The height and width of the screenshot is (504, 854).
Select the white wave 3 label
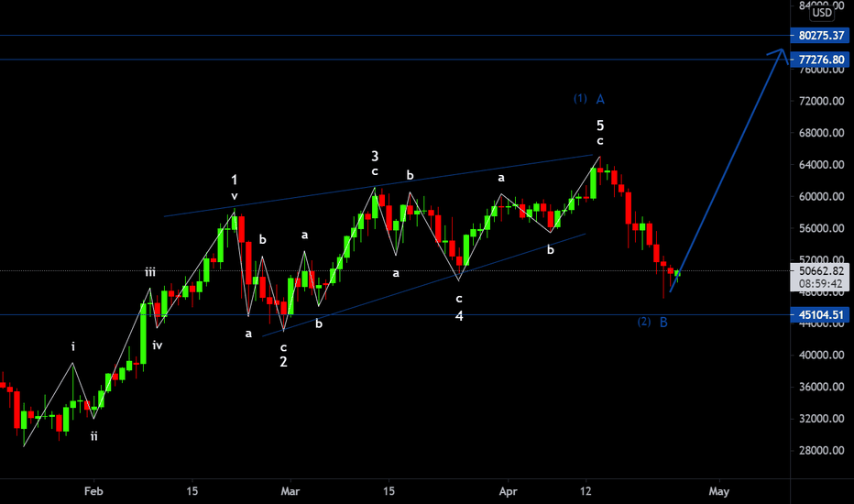pos(375,157)
